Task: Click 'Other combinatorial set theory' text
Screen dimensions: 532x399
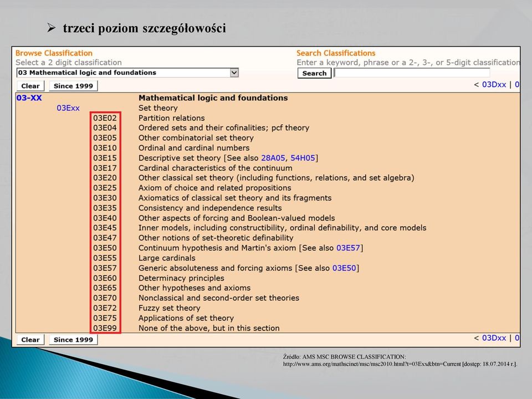Action: 196,138
